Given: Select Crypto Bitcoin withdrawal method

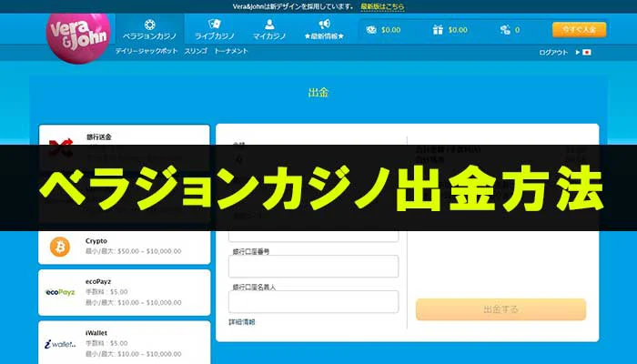Looking at the screenshot, I should coord(124,246).
